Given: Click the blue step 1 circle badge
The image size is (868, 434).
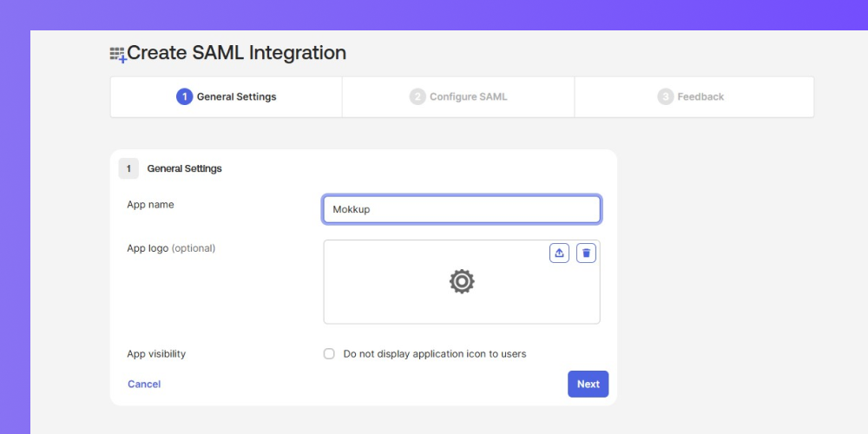Looking at the screenshot, I should pyautogui.click(x=184, y=97).
